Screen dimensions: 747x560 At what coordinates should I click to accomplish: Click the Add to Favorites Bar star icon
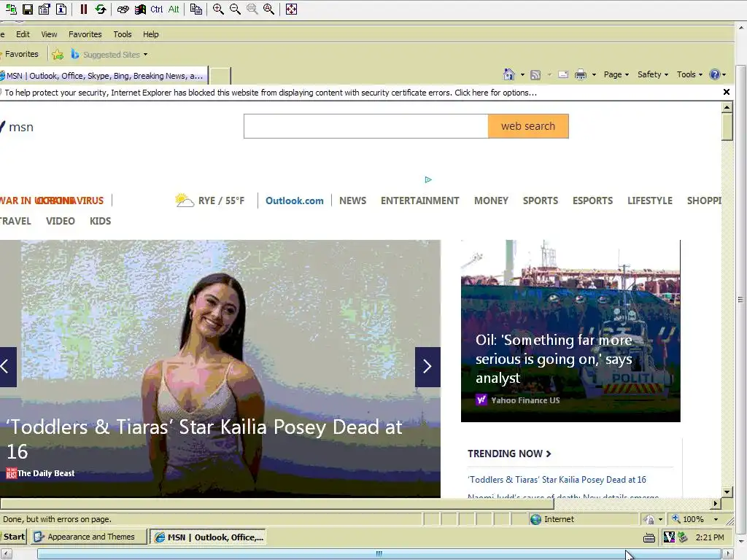[x=58, y=54]
